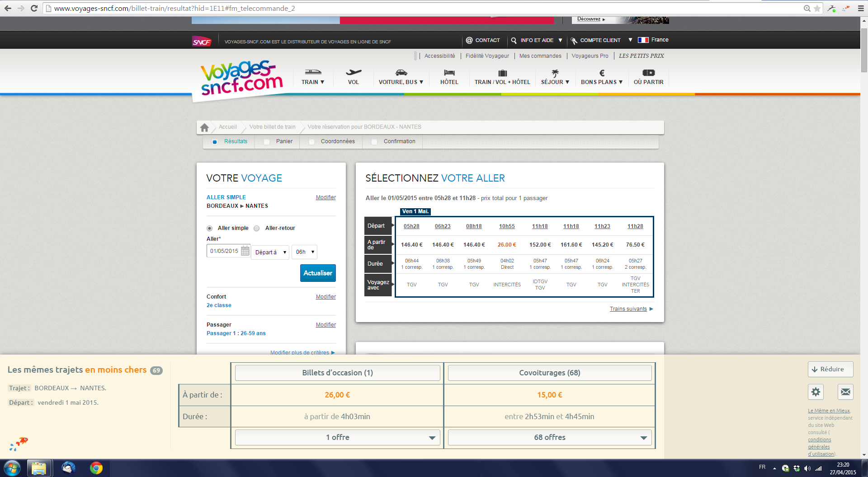This screenshot has width=868, height=477.
Task: Click the Actualiser button
Action: [x=318, y=273]
